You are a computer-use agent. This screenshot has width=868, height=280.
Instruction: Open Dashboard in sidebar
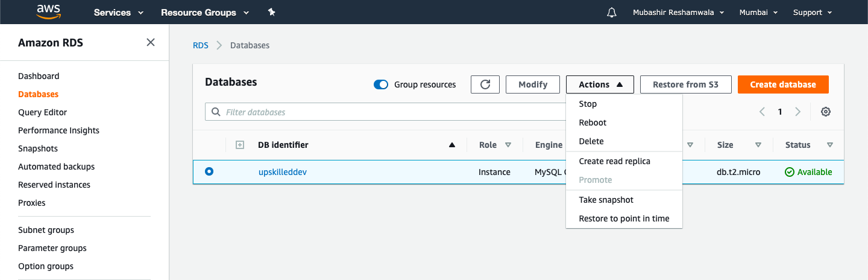[39, 76]
